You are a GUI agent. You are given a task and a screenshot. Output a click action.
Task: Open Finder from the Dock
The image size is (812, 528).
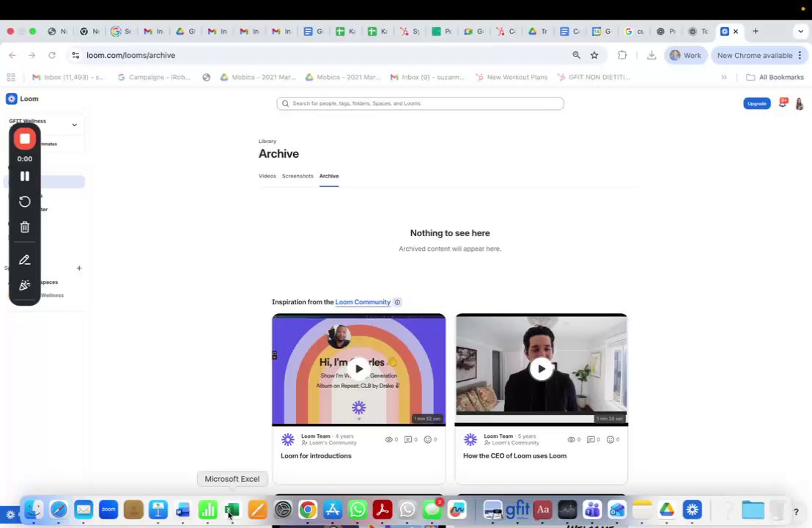(34, 510)
